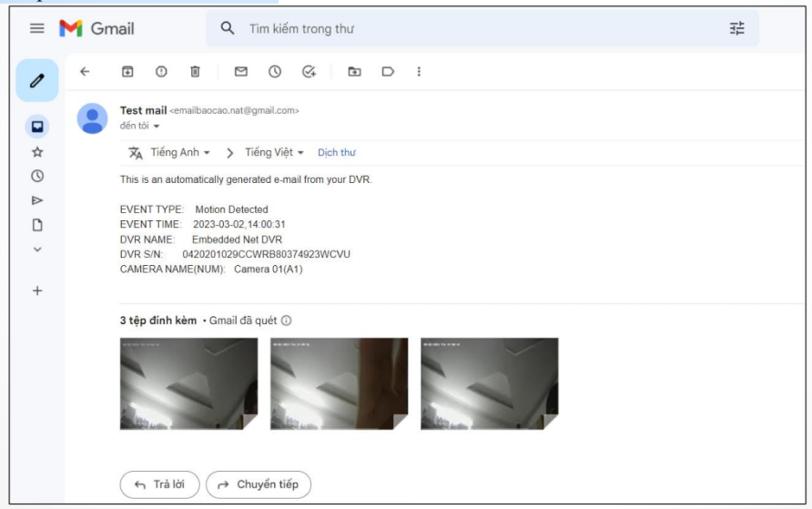Go back to inbox with arrow
The width and height of the screenshot is (812, 509).
click(x=85, y=71)
